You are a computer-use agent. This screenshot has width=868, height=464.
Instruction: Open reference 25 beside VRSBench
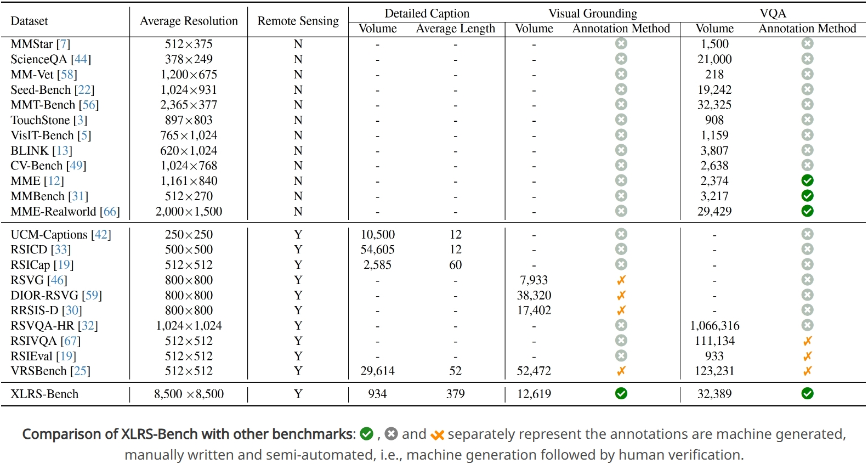tap(81, 371)
